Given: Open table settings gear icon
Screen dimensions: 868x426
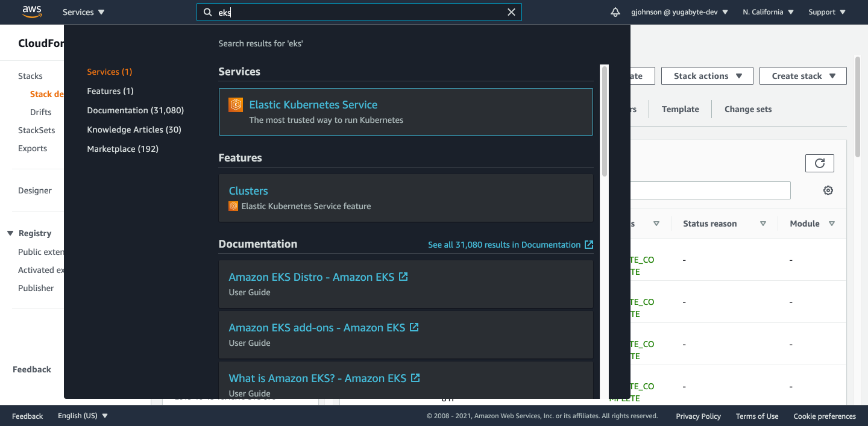Looking at the screenshot, I should tap(828, 190).
